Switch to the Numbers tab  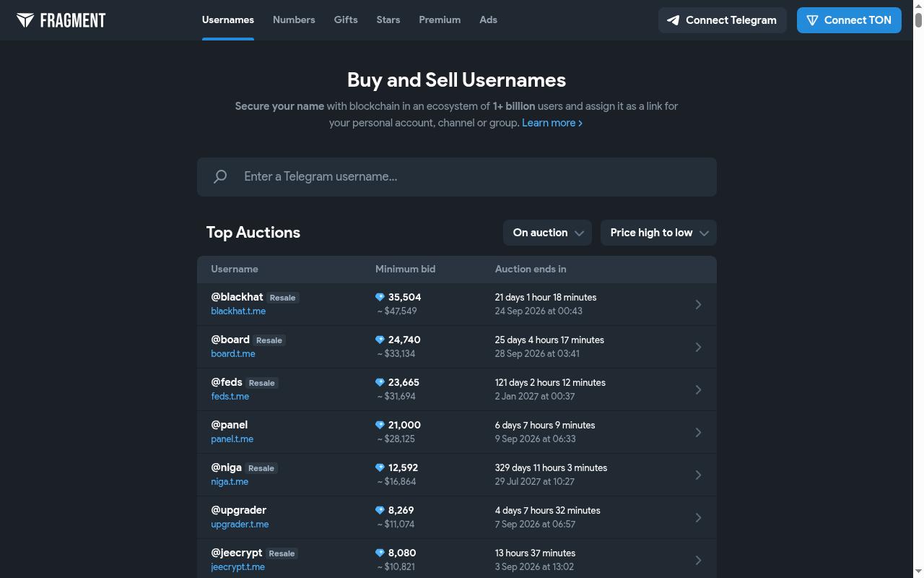[x=294, y=20]
